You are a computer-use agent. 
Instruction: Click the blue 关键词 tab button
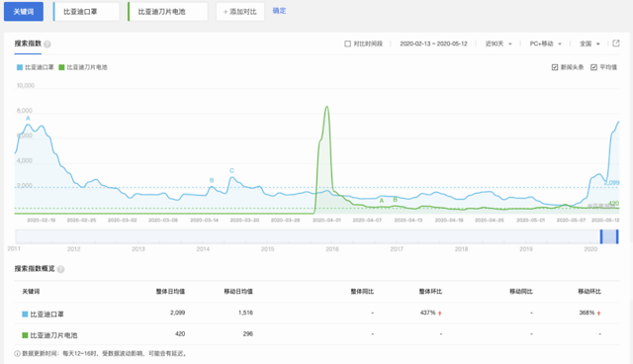click(x=24, y=11)
